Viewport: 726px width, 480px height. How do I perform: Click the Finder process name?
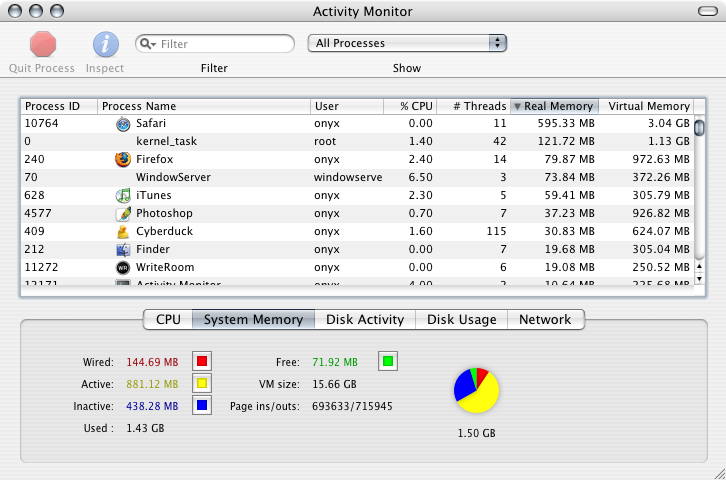pyautogui.click(x=153, y=249)
